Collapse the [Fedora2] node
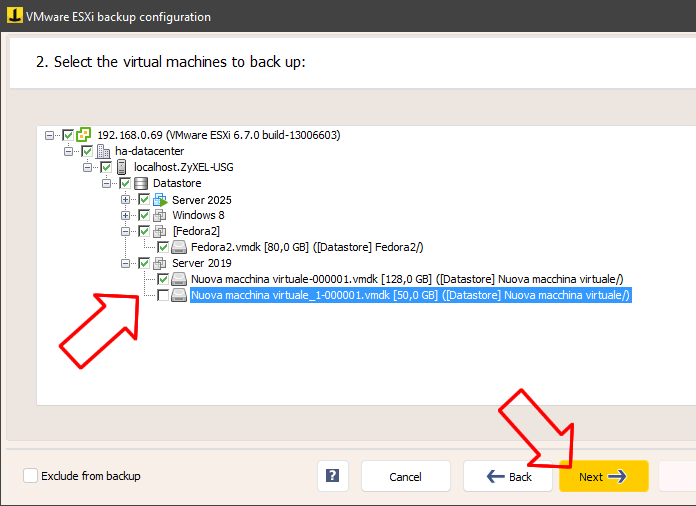Image resolution: width=696 pixels, height=506 pixels. click(126, 231)
